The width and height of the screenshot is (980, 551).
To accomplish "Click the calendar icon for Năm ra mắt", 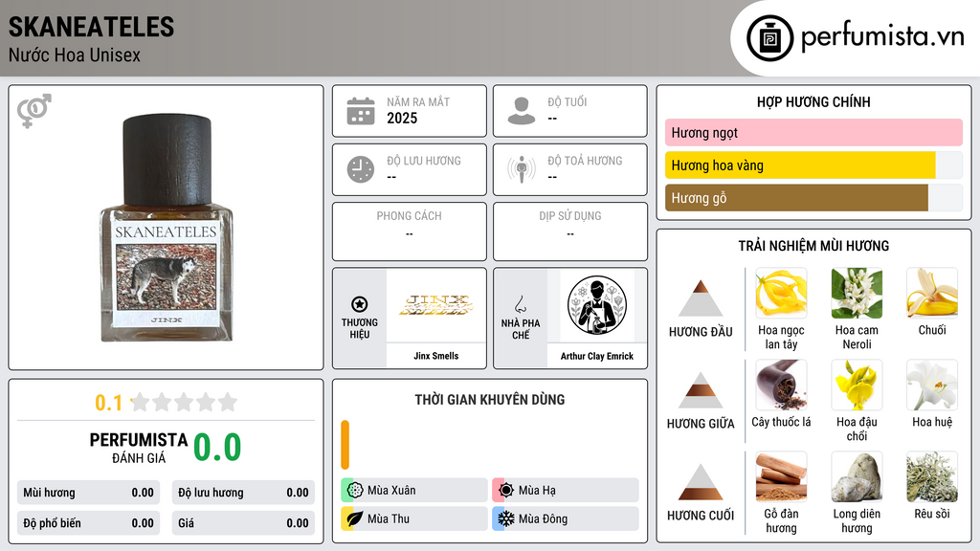I will pyautogui.click(x=361, y=111).
